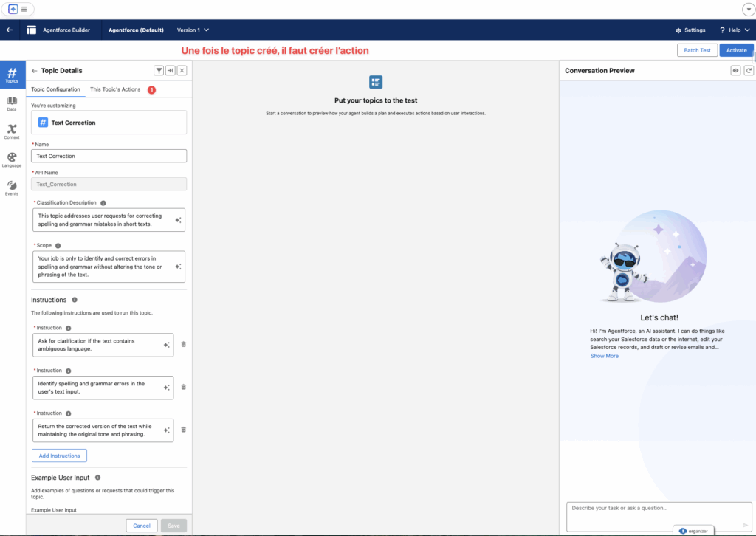Click the 'Return the corrected version' instruction text
This screenshot has width=756, height=536.
(103, 430)
